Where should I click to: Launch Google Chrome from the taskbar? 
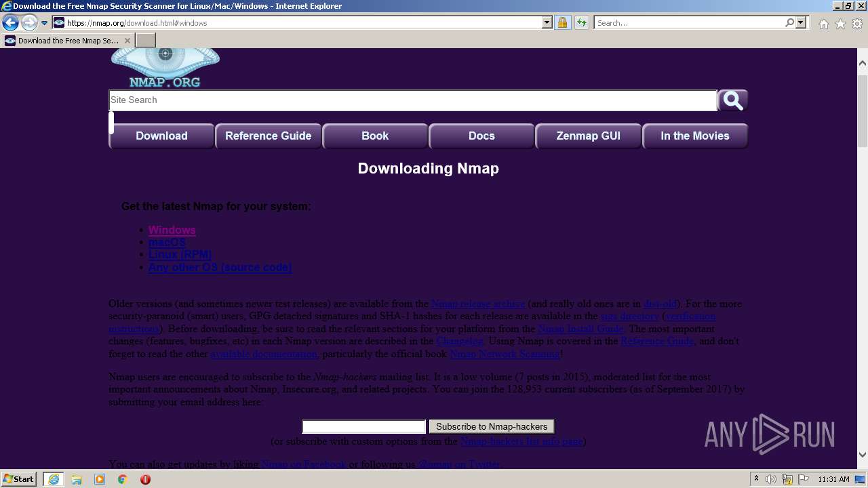(123, 479)
